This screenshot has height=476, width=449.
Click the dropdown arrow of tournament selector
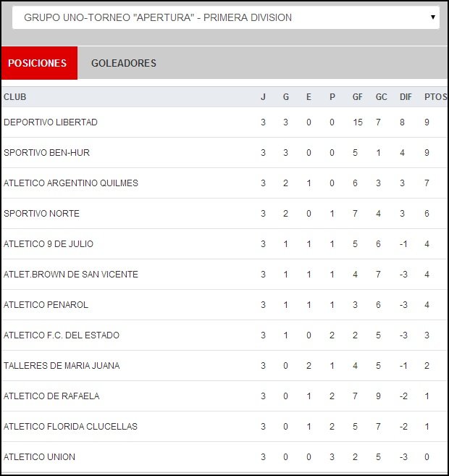coord(432,17)
